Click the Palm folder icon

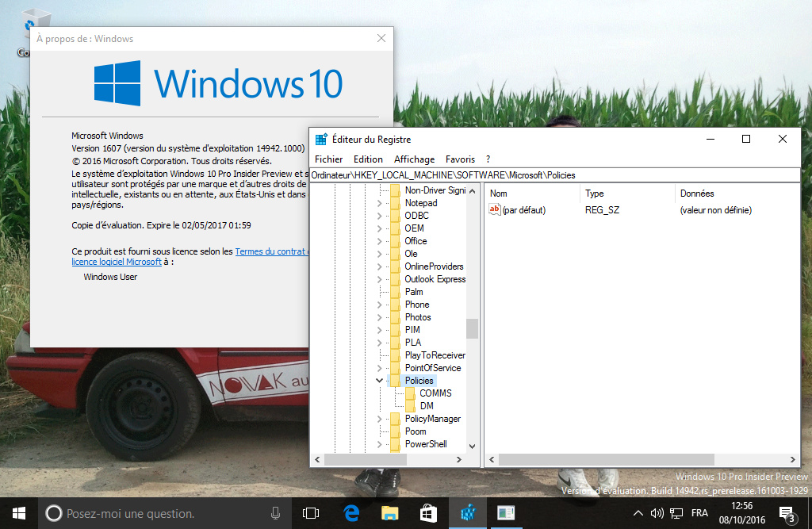(x=395, y=292)
